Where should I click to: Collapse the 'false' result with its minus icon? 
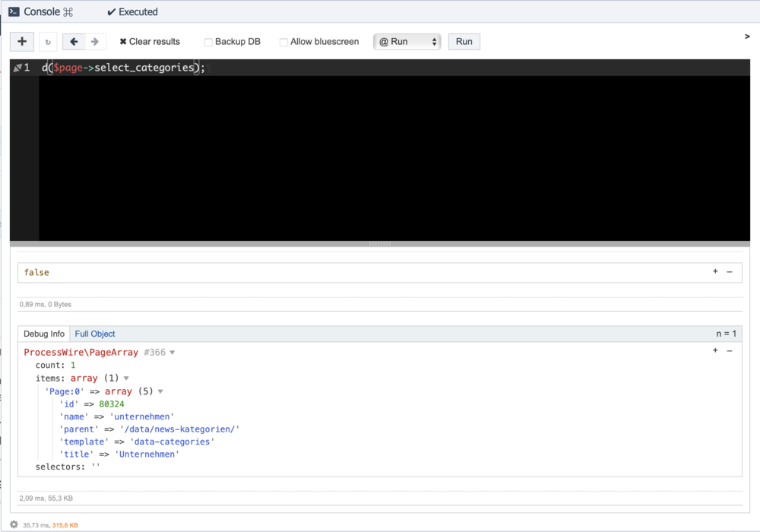click(730, 271)
